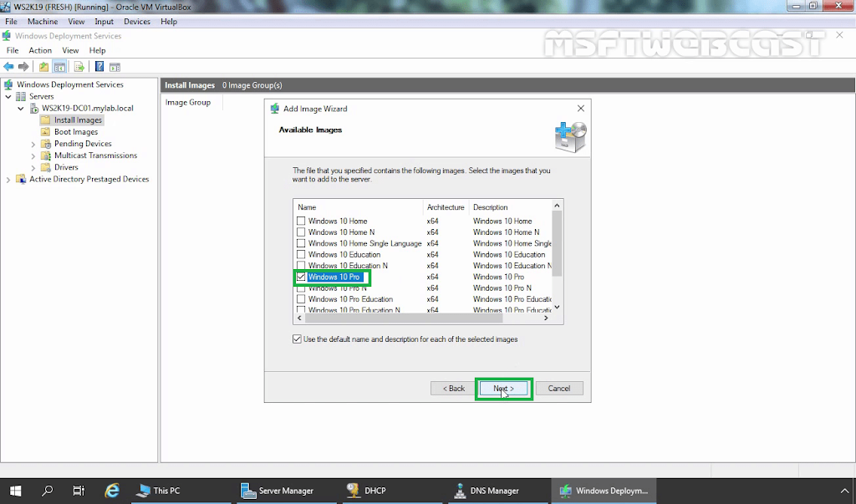Collapse the WS2K19-DC01.mylab.local node
Image resolution: width=856 pixels, height=504 pixels.
click(21, 108)
